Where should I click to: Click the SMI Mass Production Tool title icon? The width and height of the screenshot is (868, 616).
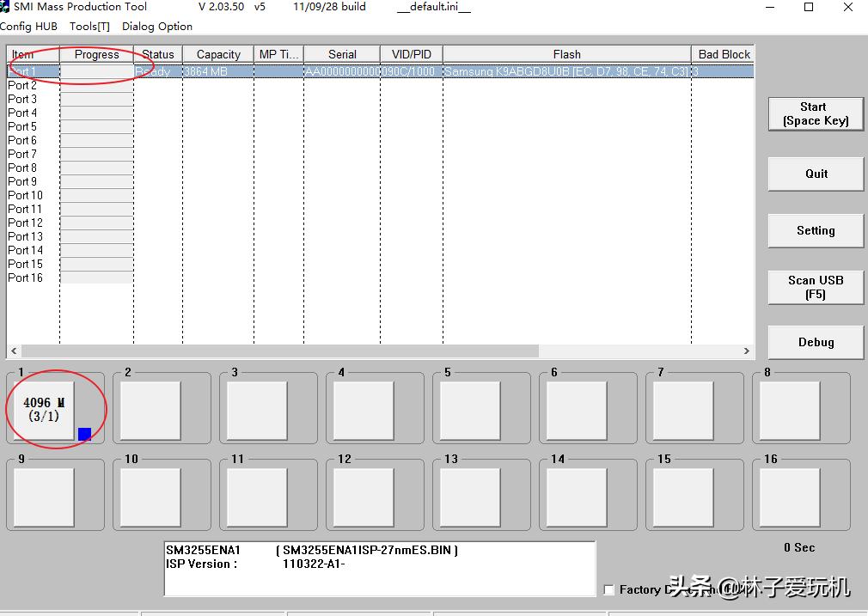(5, 7)
